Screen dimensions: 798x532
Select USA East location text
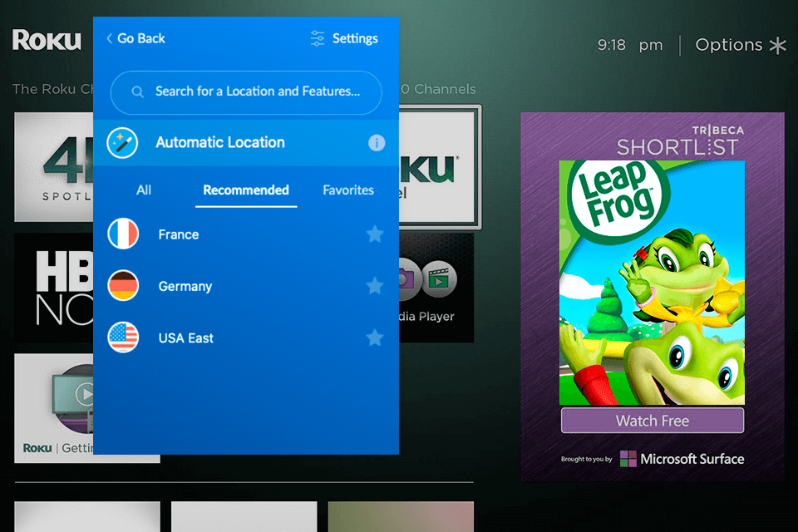(x=186, y=338)
